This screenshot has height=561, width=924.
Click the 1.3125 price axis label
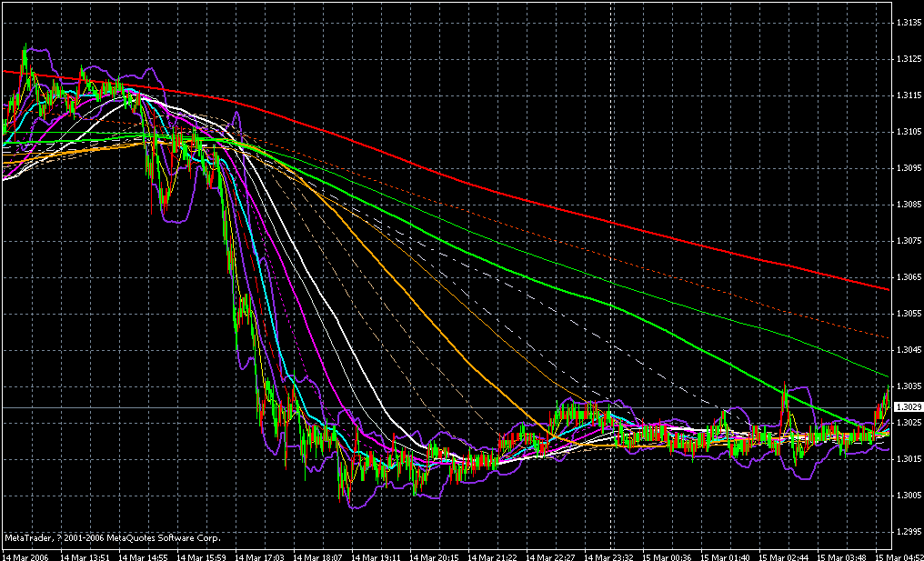click(909, 59)
